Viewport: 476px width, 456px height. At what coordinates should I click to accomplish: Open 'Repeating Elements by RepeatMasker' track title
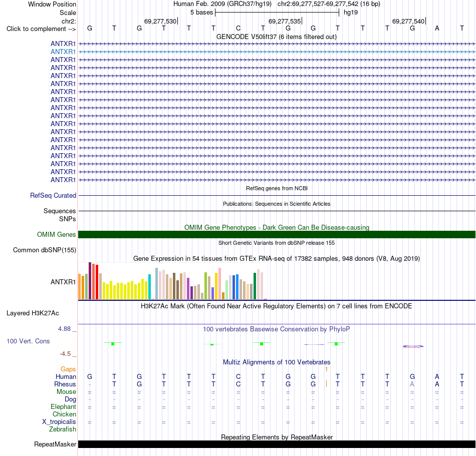[277, 437]
